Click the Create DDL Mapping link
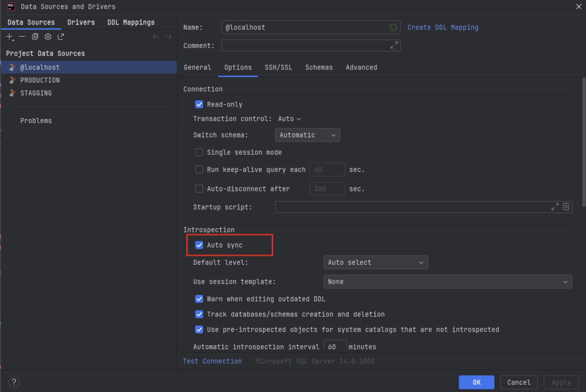586x392 pixels. [x=443, y=27]
